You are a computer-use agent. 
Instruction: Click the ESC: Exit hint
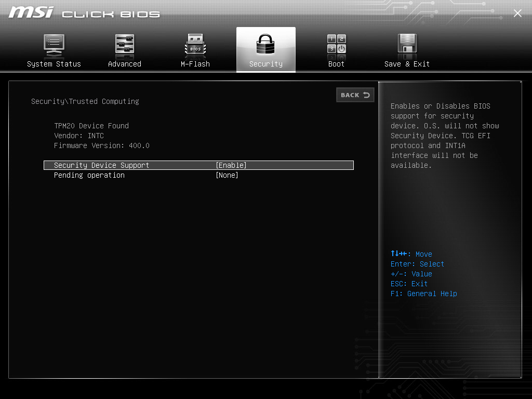tap(409, 284)
